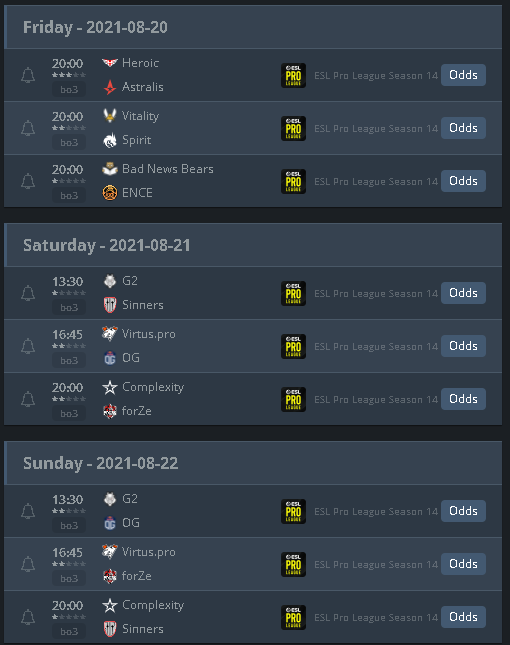
Task: Click the ENCE team logo
Action: 110,193
